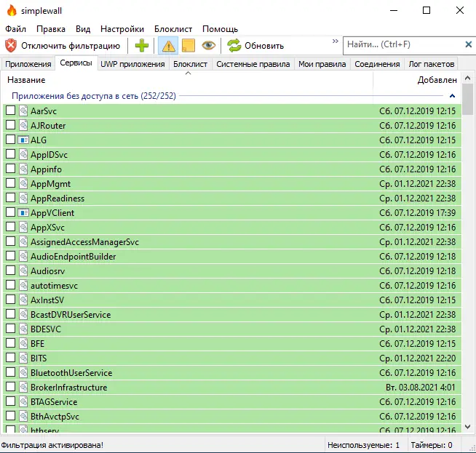Viewport: 476px width, 453px height.
Task: Enable the AarSvc checkbox
Action: (x=11, y=111)
